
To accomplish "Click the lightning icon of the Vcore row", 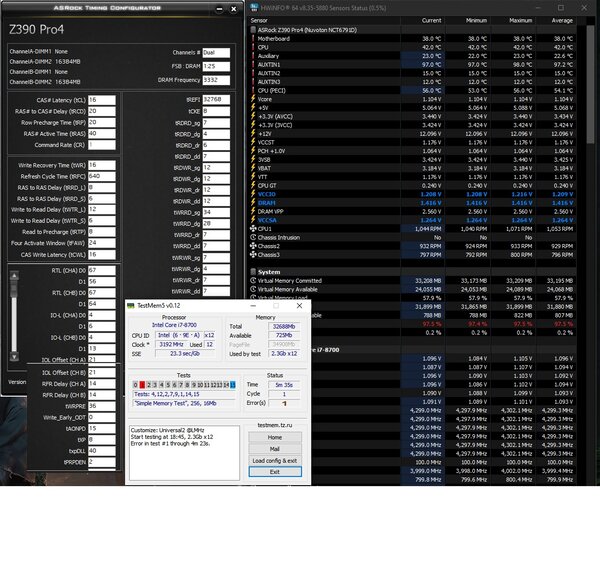I will 253,99.
